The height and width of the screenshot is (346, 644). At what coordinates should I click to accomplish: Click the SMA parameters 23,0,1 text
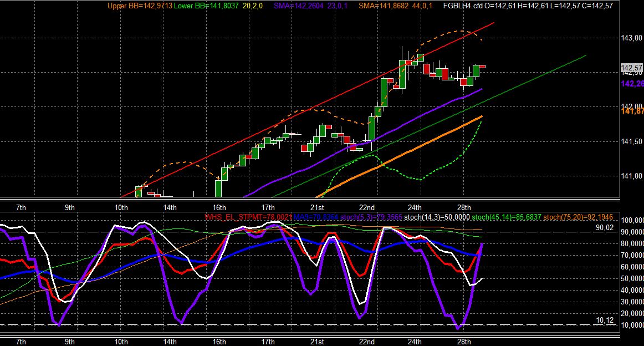tap(338, 6)
